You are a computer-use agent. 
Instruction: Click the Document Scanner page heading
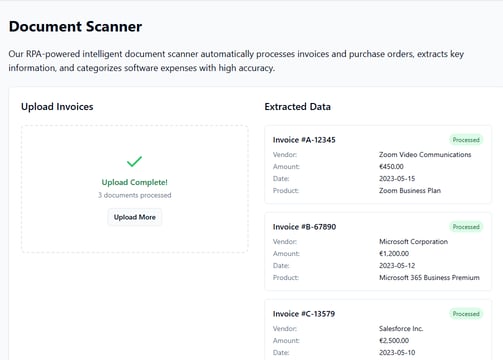point(75,27)
